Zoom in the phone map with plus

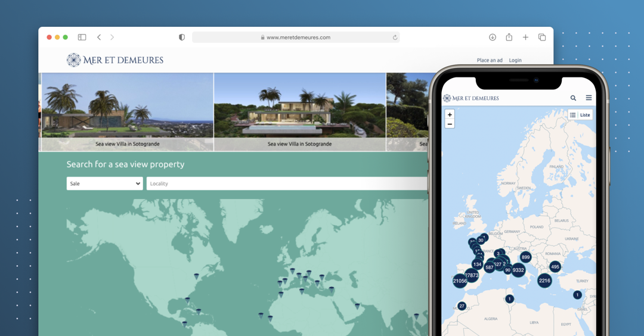pos(450,115)
